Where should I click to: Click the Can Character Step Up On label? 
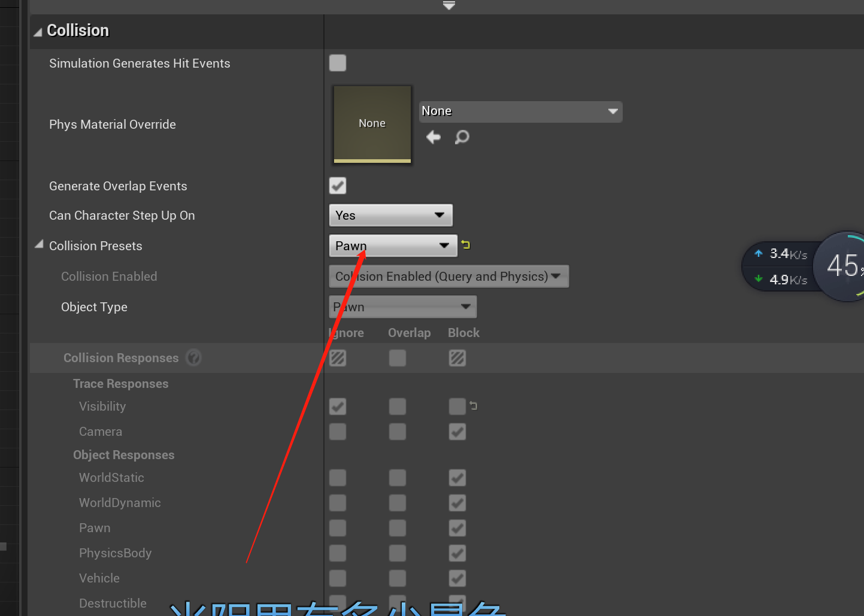[x=122, y=216]
